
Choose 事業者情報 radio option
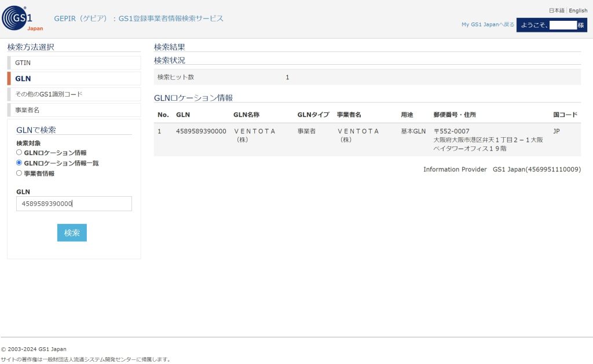[19, 173]
